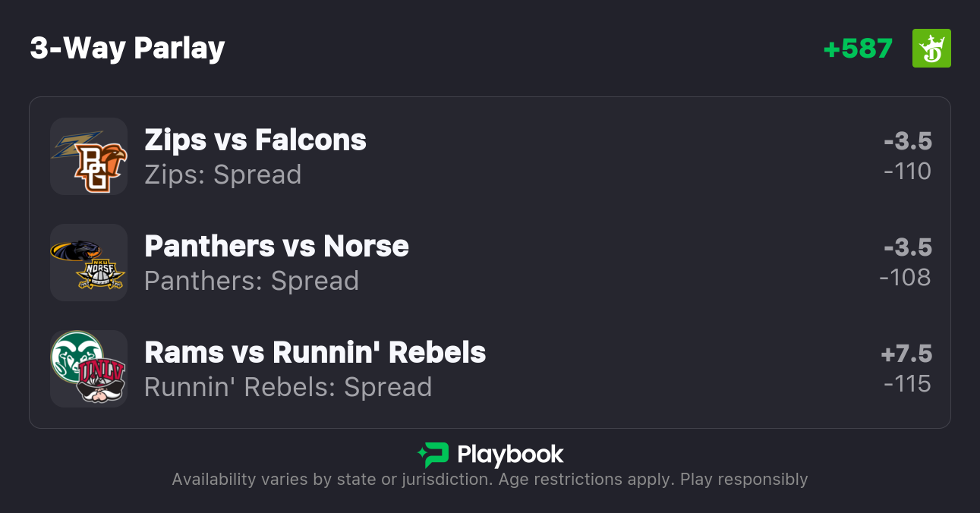The height and width of the screenshot is (513, 980).
Task: Click the -110 odds for Zips
Action: 907,172
